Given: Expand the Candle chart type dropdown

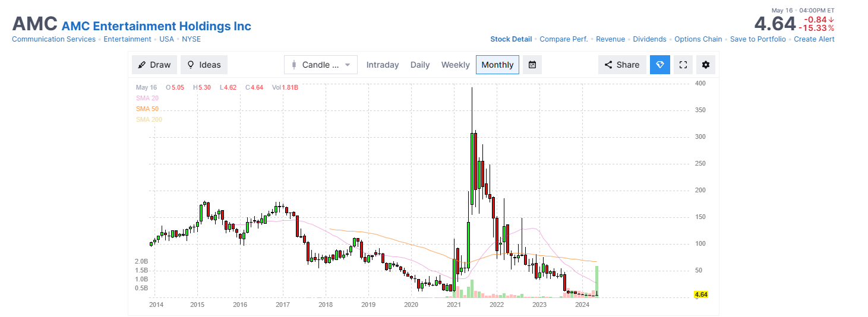Looking at the screenshot, I should click(x=321, y=65).
